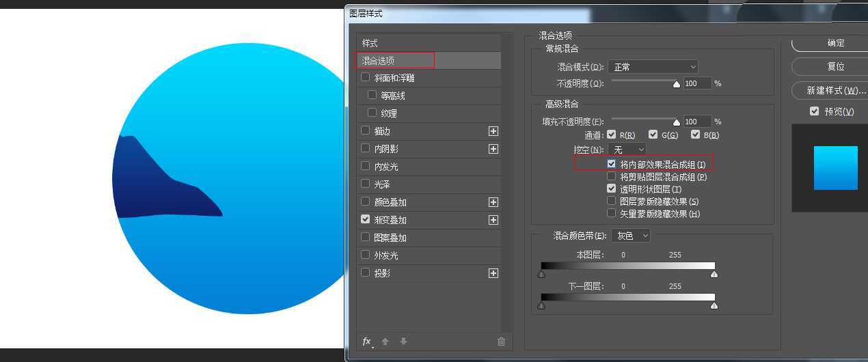
Task: Click the trash icon to delete effect
Action: [501, 342]
